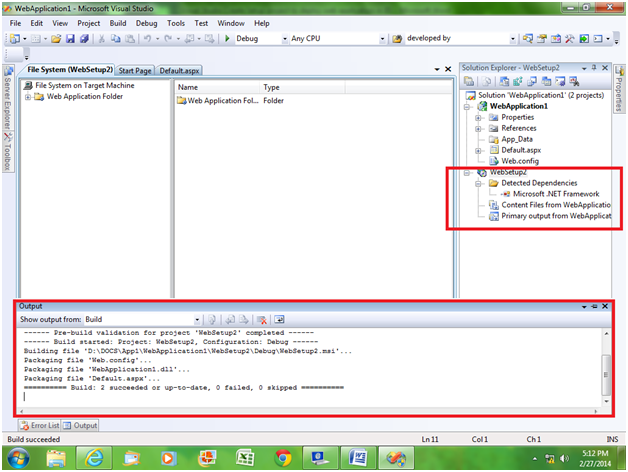The height and width of the screenshot is (472, 628).
Task: Click the Output panel vertical scrollbar
Action: 606,367
